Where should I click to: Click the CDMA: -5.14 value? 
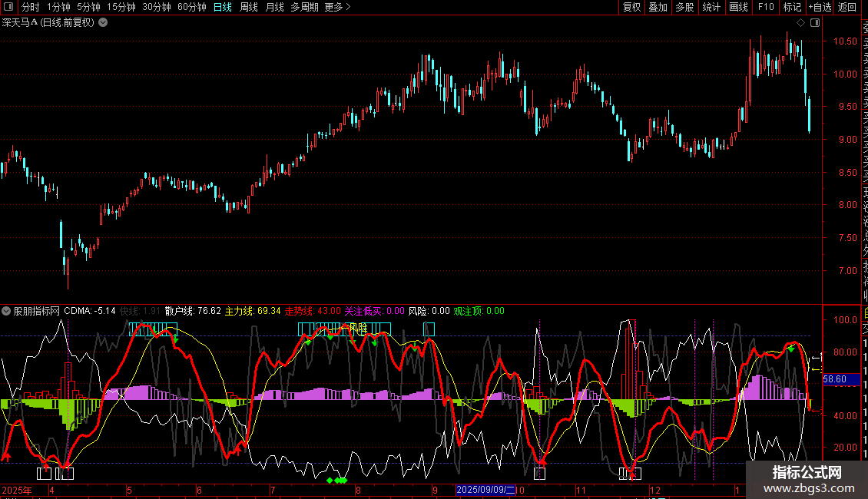click(x=90, y=311)
